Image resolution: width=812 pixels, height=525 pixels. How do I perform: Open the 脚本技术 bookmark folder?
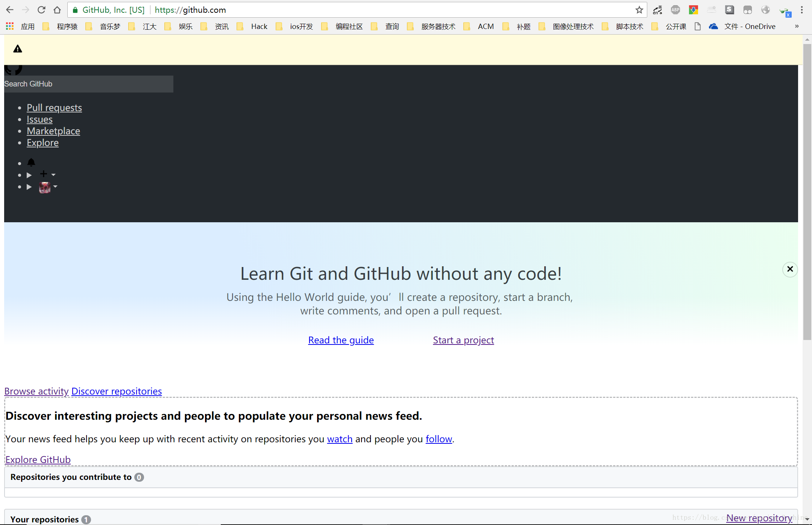(623, 26)
